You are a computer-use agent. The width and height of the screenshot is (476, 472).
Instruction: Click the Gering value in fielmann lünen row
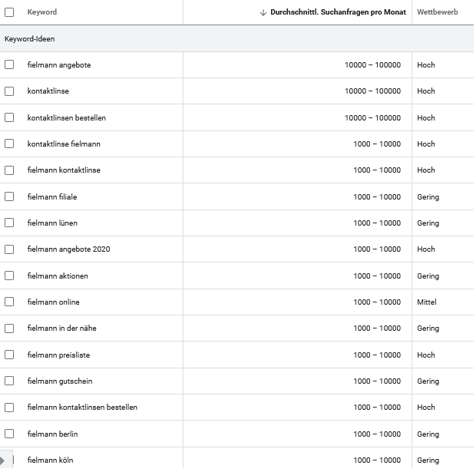428,223
